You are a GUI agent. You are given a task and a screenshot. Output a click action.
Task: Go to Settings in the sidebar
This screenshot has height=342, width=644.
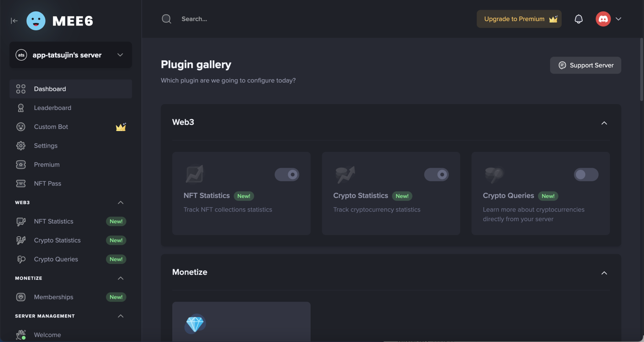click(46, 146)
